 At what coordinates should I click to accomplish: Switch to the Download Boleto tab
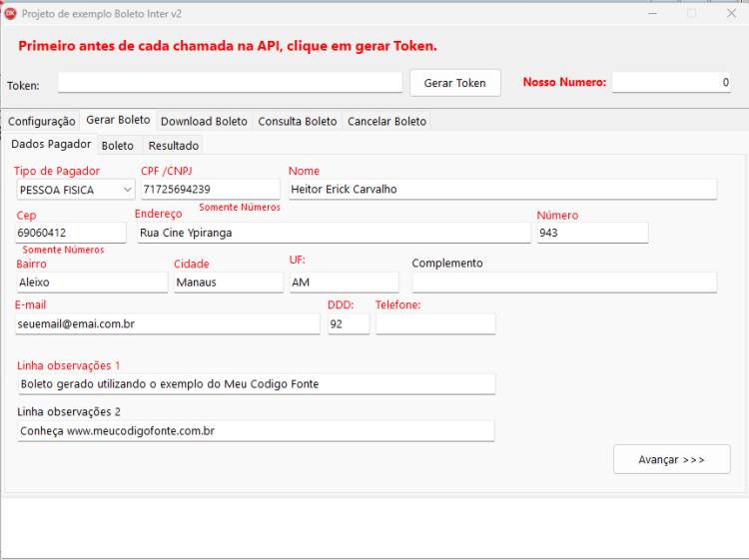click(x=204, y=121)
